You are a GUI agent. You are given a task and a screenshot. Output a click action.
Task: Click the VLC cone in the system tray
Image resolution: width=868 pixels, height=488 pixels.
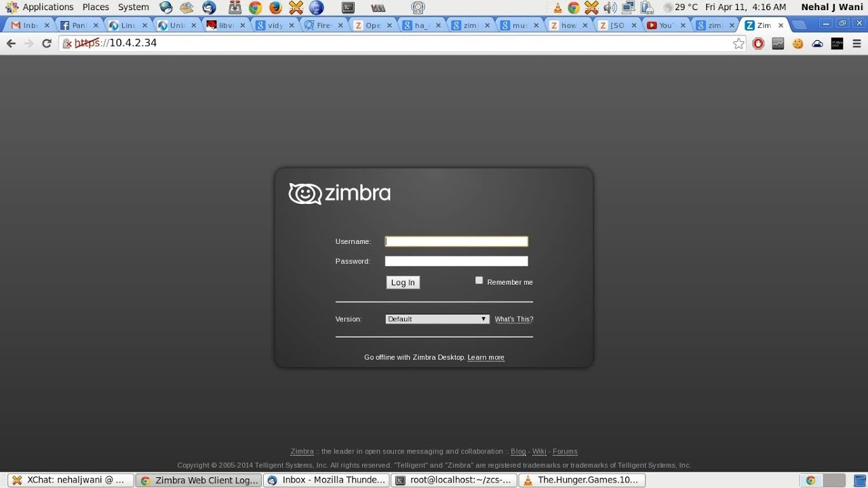click(x=557, y=7)
